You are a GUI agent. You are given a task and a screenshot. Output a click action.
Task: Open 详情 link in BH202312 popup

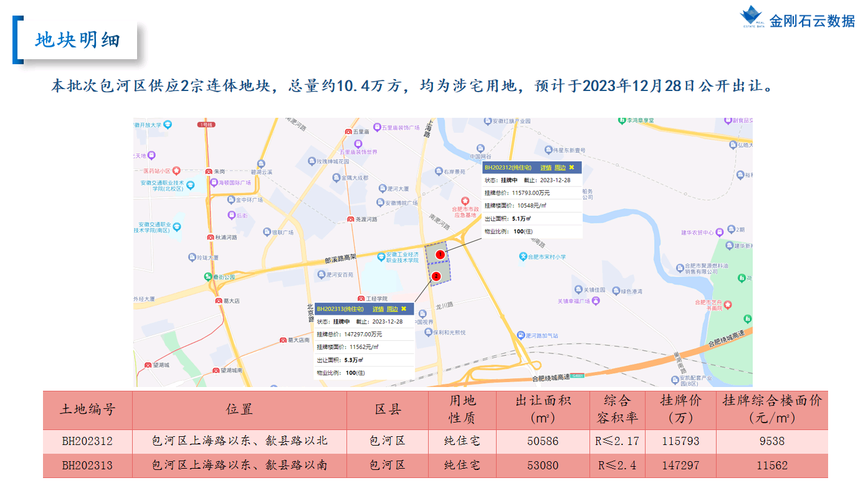pos(546,168)
